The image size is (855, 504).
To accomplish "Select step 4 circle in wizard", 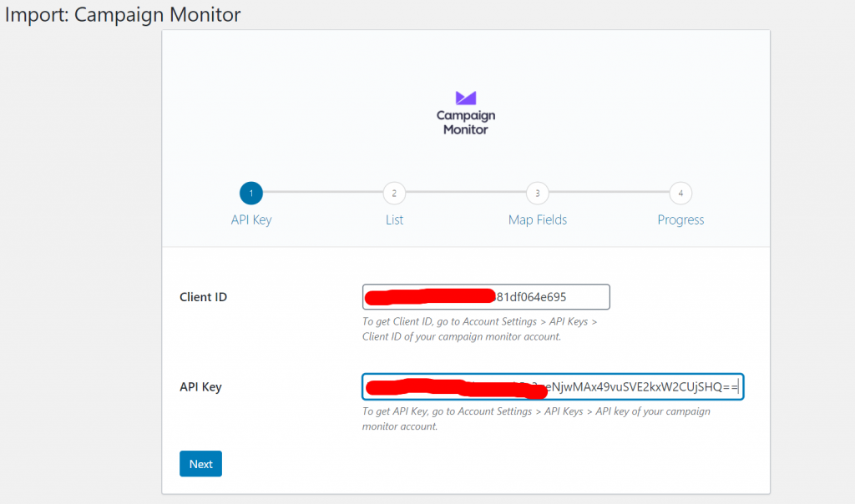I will coord(680,193).
